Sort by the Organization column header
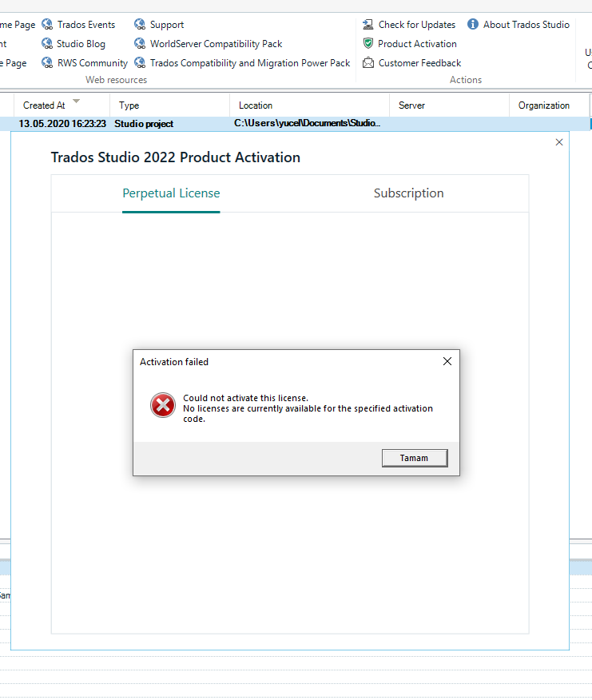Screen dimensions: 592x700 (549, 105)
